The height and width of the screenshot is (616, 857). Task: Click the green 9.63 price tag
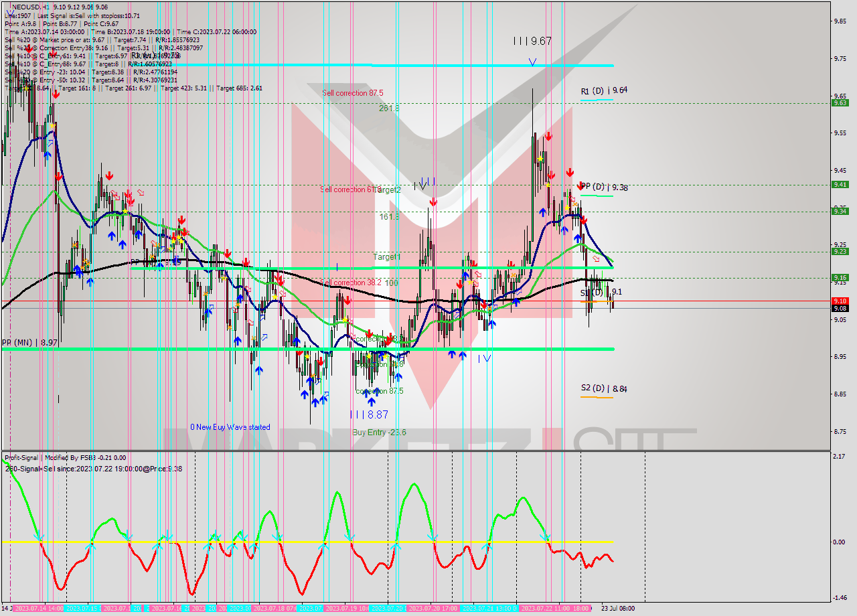coord(840,102)
